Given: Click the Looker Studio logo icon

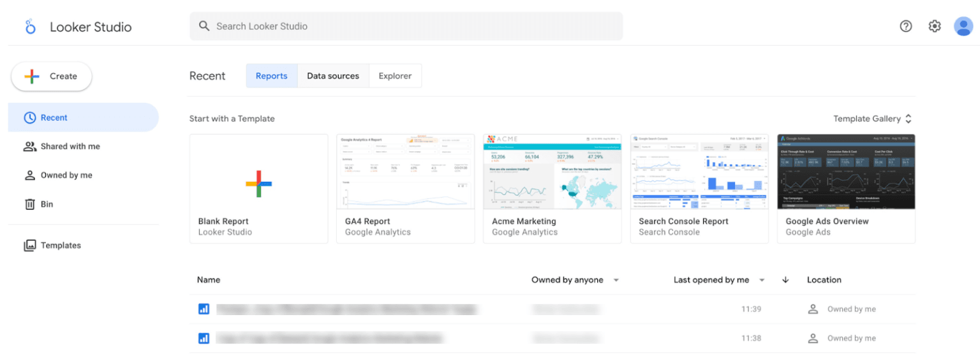Looking at the screenshot, I should [30, 27].
